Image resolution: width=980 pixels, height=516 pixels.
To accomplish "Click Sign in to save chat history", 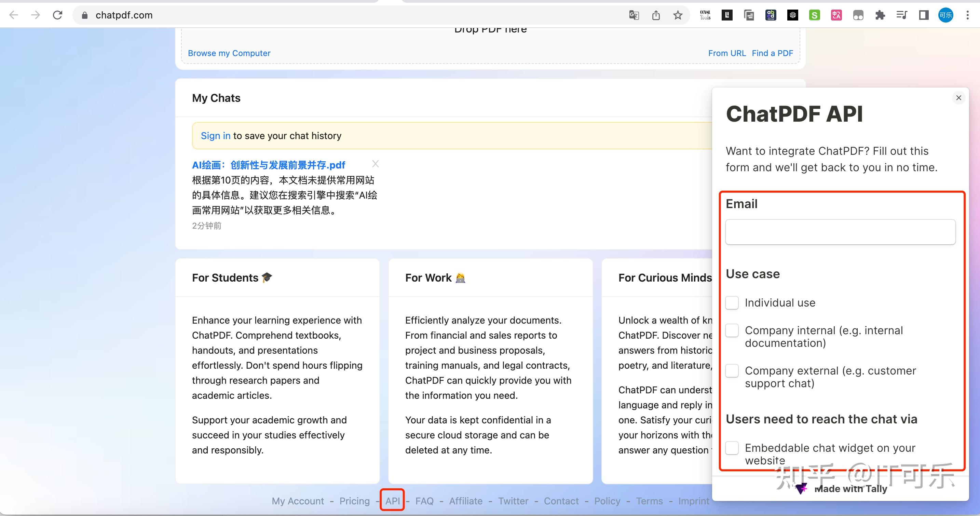I will coord(215,136).
